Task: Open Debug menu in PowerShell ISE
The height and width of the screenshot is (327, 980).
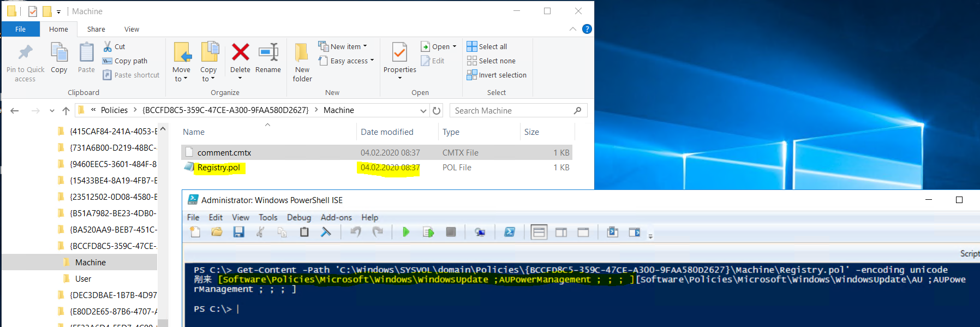Action: (x=299, y=217)
